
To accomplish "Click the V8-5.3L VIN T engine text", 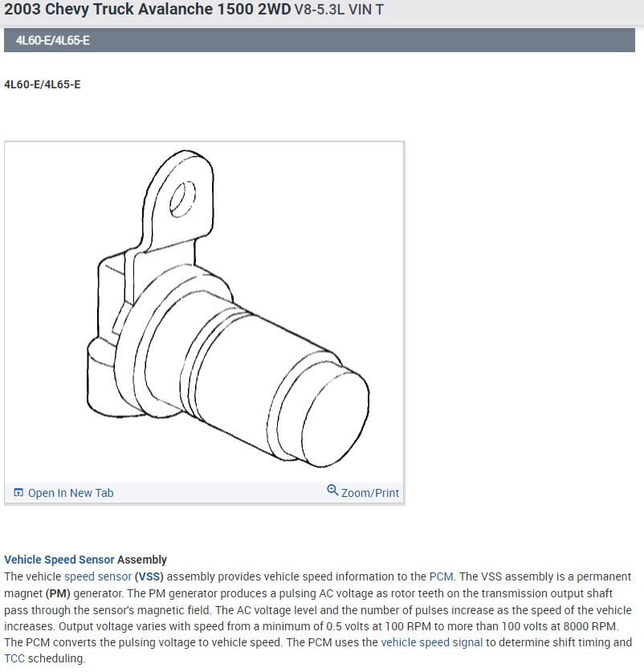I will (339, 10).
